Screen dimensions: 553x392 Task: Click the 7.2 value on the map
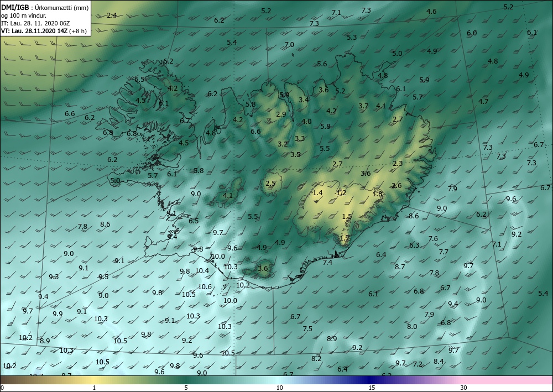click(x=418, y=364)
